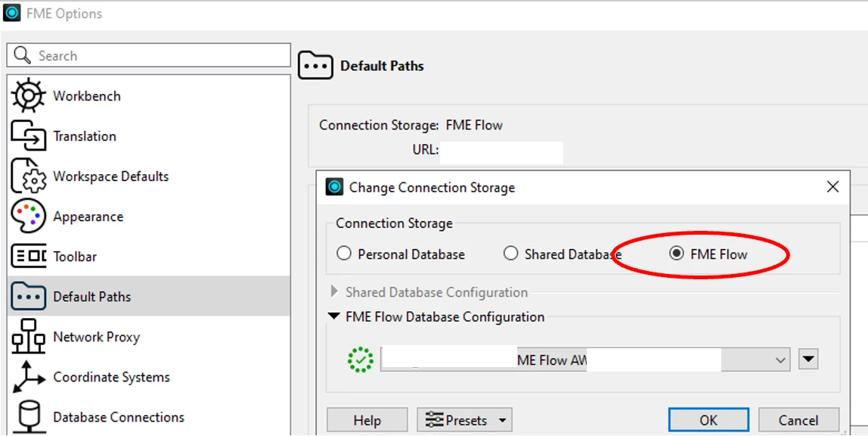Click the Coordinate Systems label
Viewport: 868px width, 436px height.
coord(111,377)
